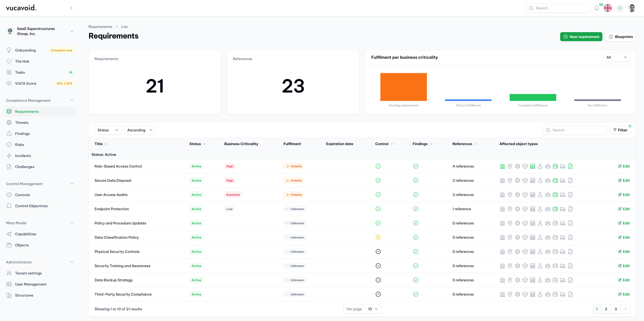Click the table search field

574,130
